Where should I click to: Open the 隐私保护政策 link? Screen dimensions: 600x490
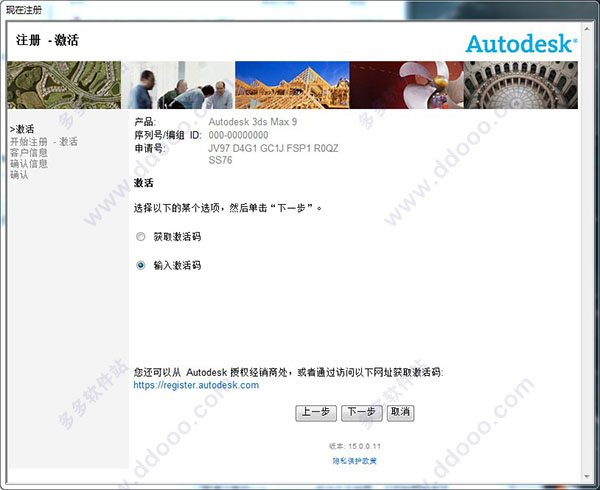(x=355, y=461)
